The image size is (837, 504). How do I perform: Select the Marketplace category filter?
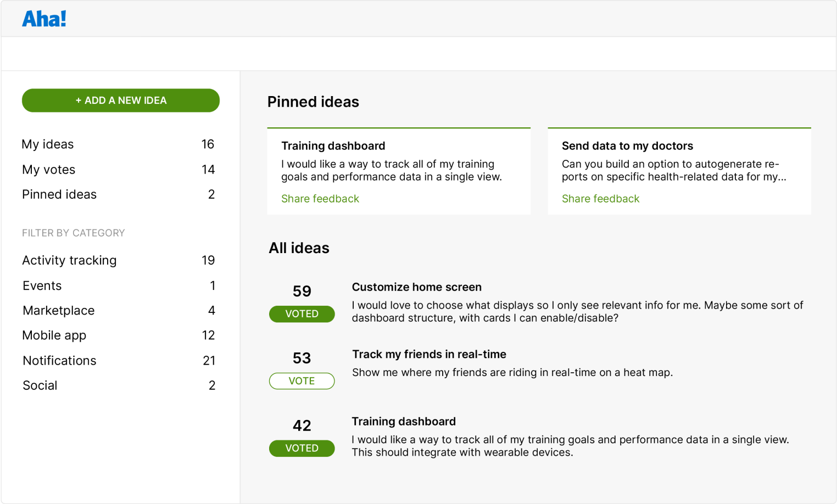(58, 310)
